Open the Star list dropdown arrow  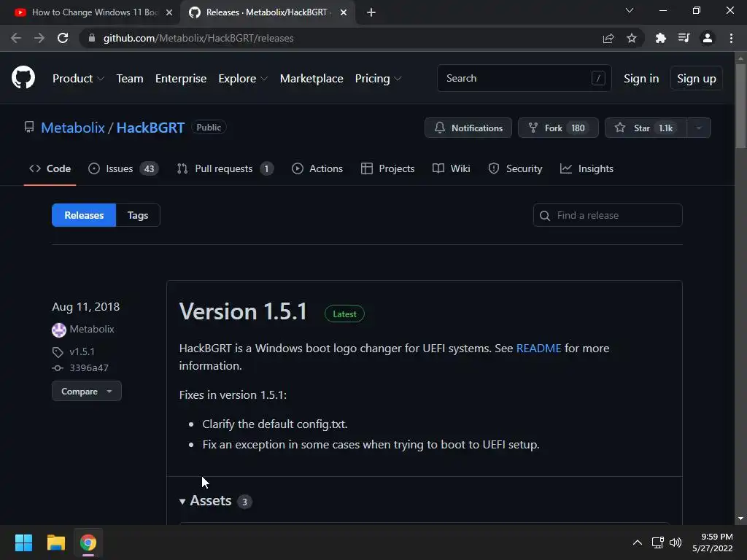tap(699, 128)
